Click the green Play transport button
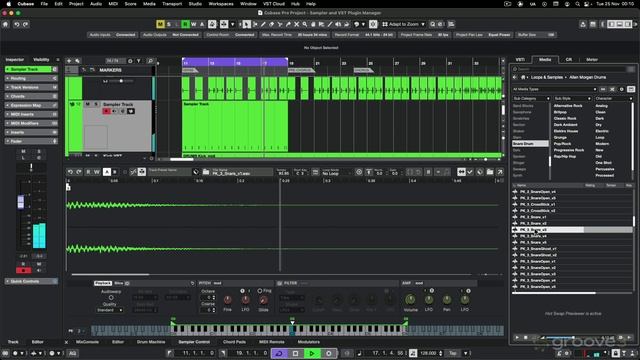The image size is (640, 360). [312, 353]
